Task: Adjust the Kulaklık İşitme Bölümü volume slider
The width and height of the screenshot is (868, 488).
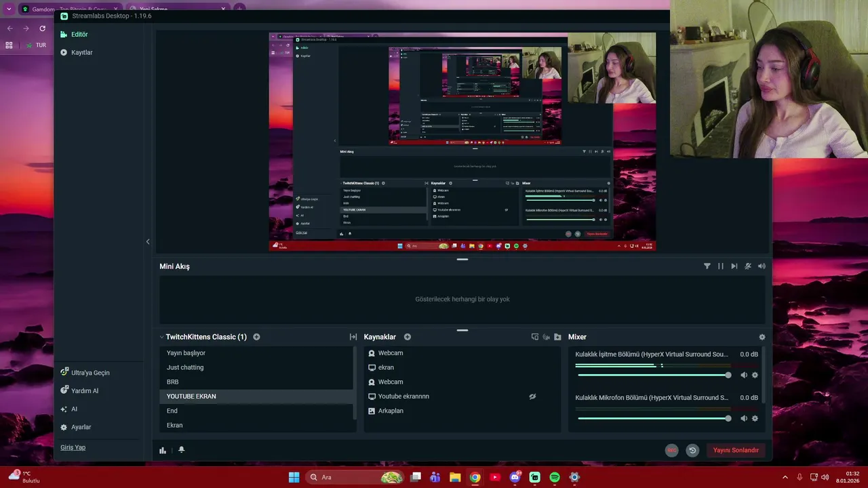Action: 654,375
